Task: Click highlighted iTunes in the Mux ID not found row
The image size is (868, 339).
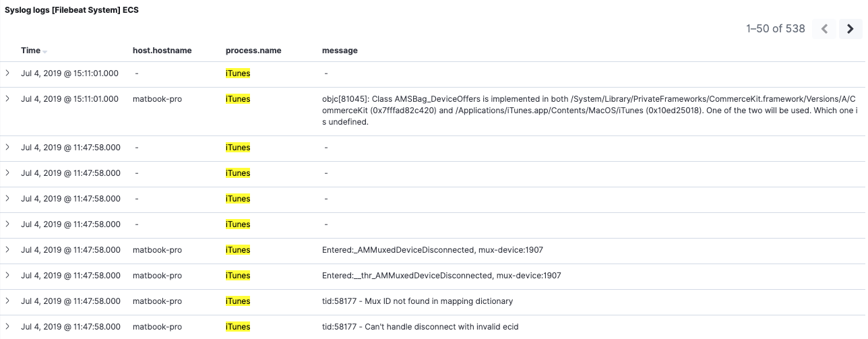Action: point(238,301)
